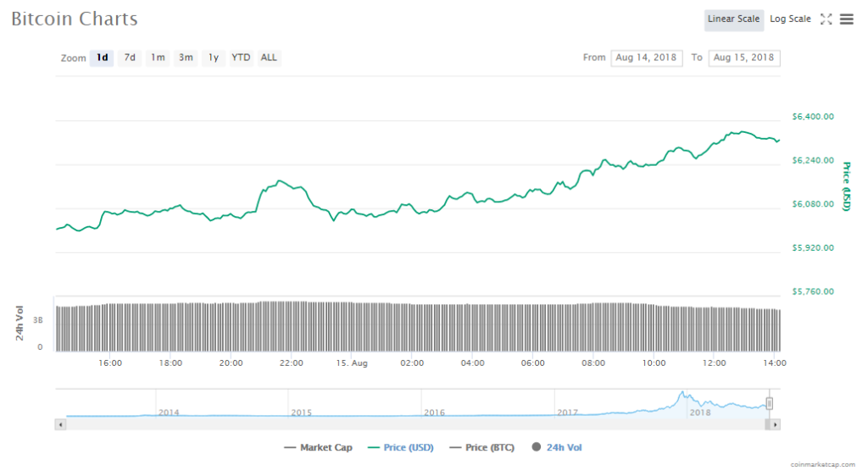Screen dimensions: 868x476
Task: Toggle Market Cap series in legend
Action: (x=319, y=447)
